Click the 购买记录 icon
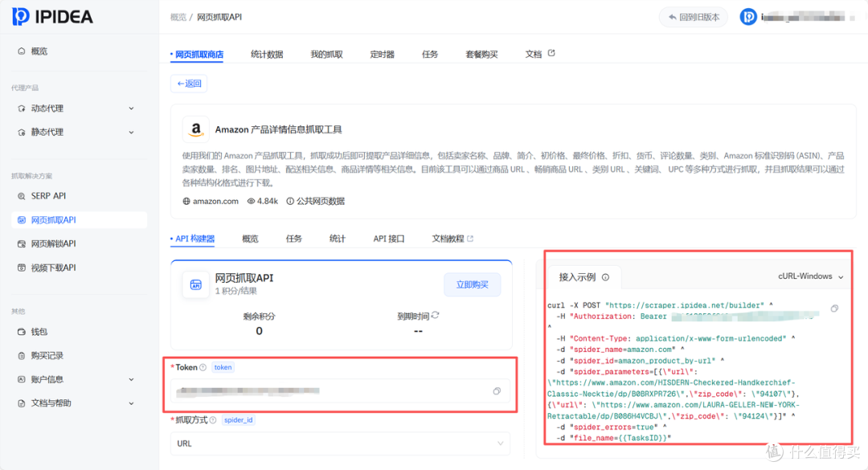Viewport: 868px width, 470px height. tap(22, 355)
